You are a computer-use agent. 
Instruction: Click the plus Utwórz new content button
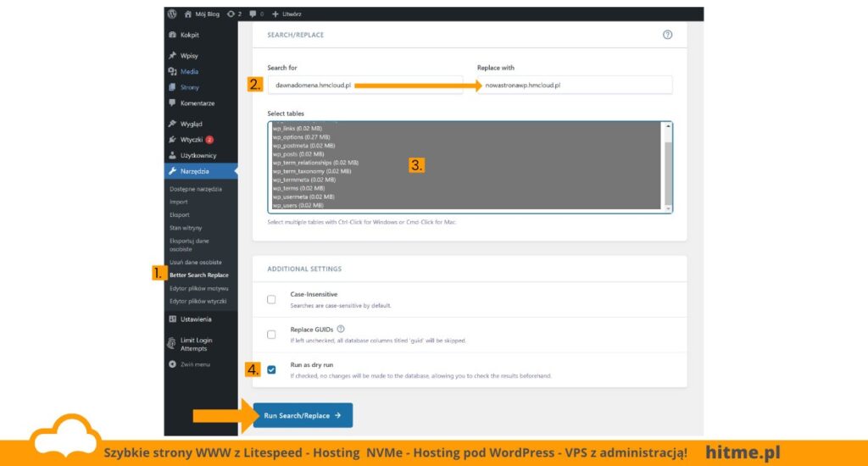pos(287,14)
